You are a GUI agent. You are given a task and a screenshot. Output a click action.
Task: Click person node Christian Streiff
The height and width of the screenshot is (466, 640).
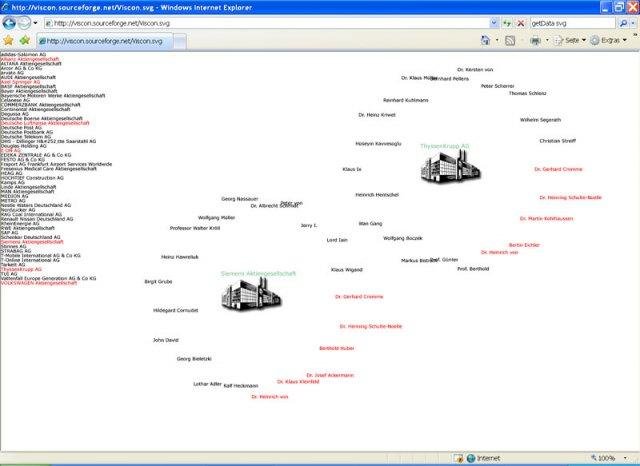tap(558, 141)
